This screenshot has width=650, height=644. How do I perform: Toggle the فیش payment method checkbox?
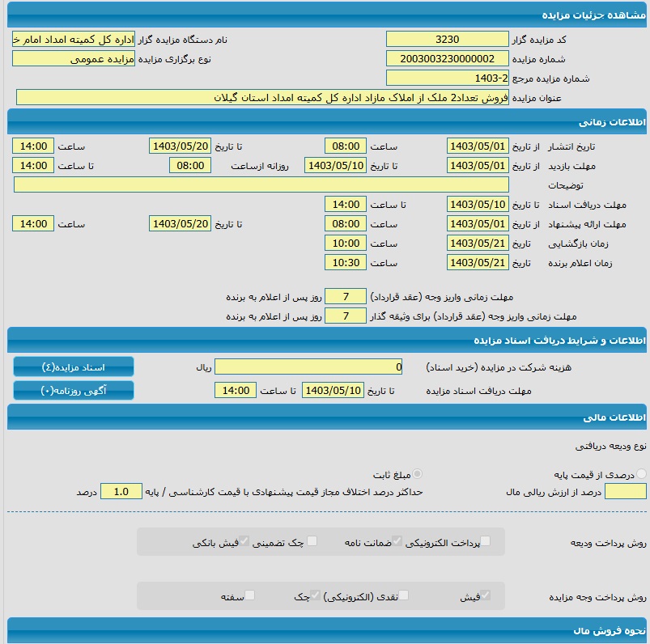pyautogui.click(x=485, y=595)
